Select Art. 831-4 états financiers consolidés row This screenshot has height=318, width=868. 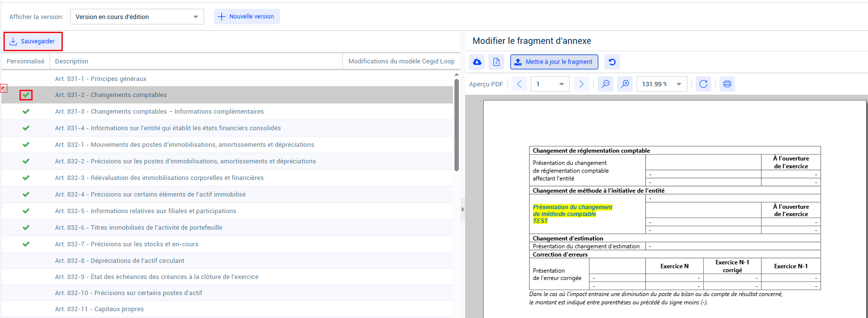coord(227,128)
